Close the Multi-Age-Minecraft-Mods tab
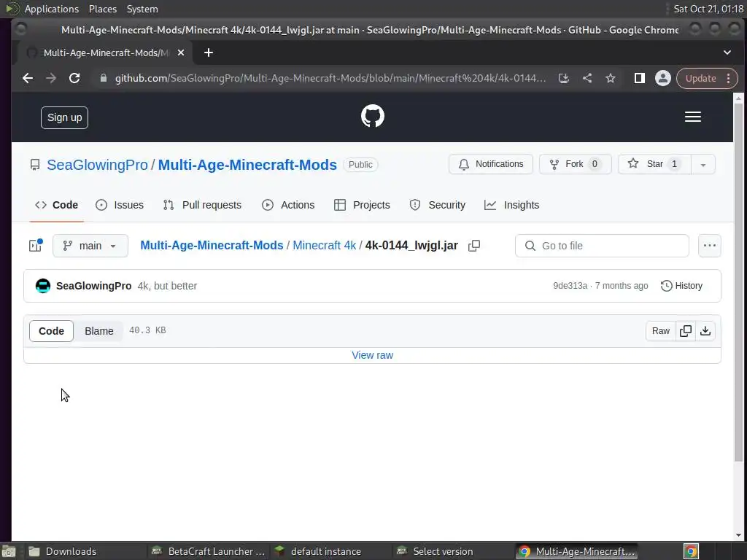The height and width of the screenshot is (560, 747). (181, 52)
